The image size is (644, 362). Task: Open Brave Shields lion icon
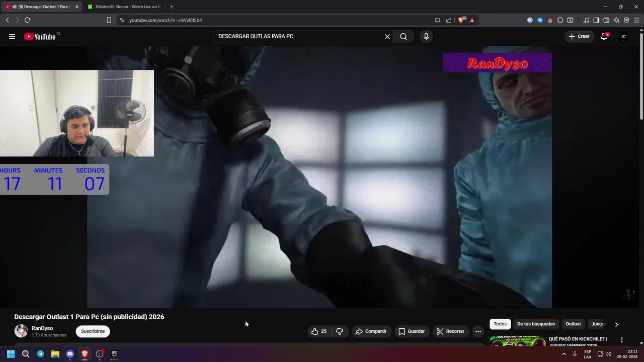point(461,20)
